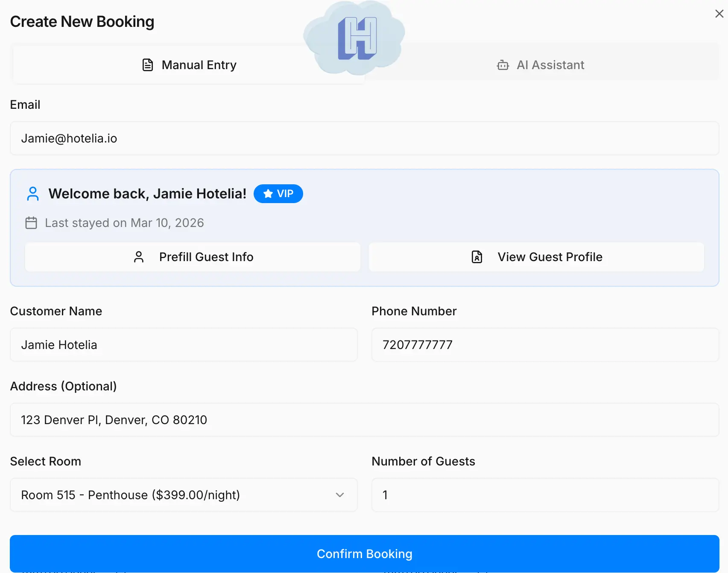Click the person icon in Prefill Guest Info button
This screenshot has width=728, height=573.
(x=138, y=256)
